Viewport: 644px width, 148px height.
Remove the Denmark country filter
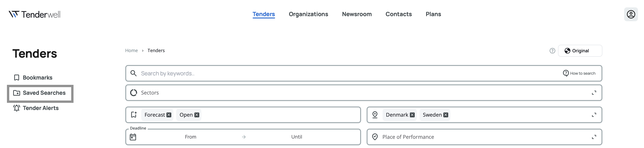(412, 115)
